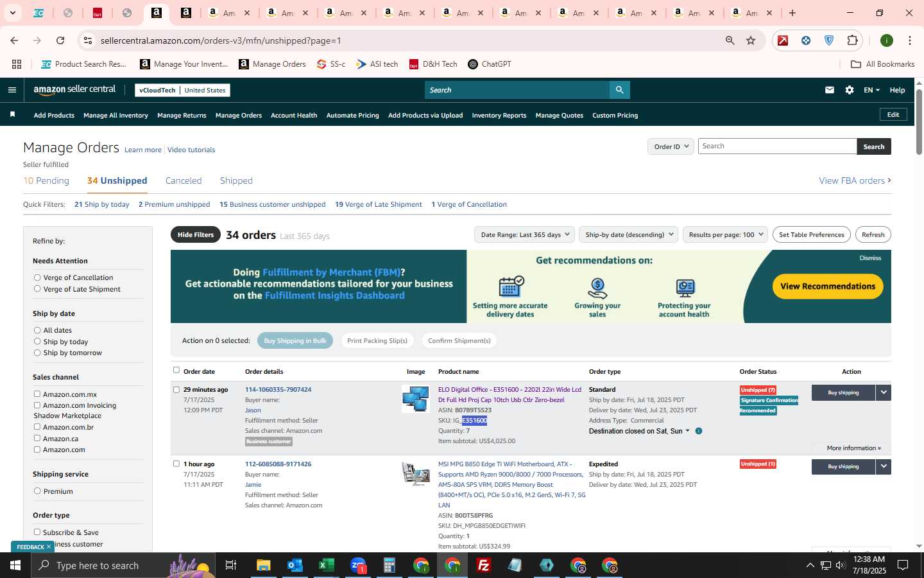The height and width of the screenshot is (578, 924).
Task: Click the Amazon Seller Central logo
Action: 74,90
